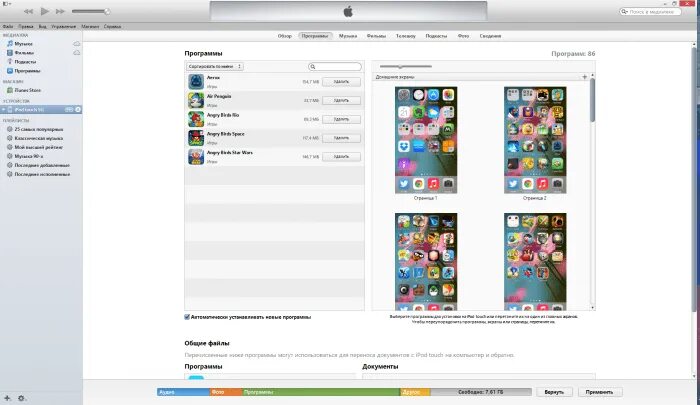The image size is (700, 405).
Task: Open the Справка menu
Action: click(x=112, y=26)
